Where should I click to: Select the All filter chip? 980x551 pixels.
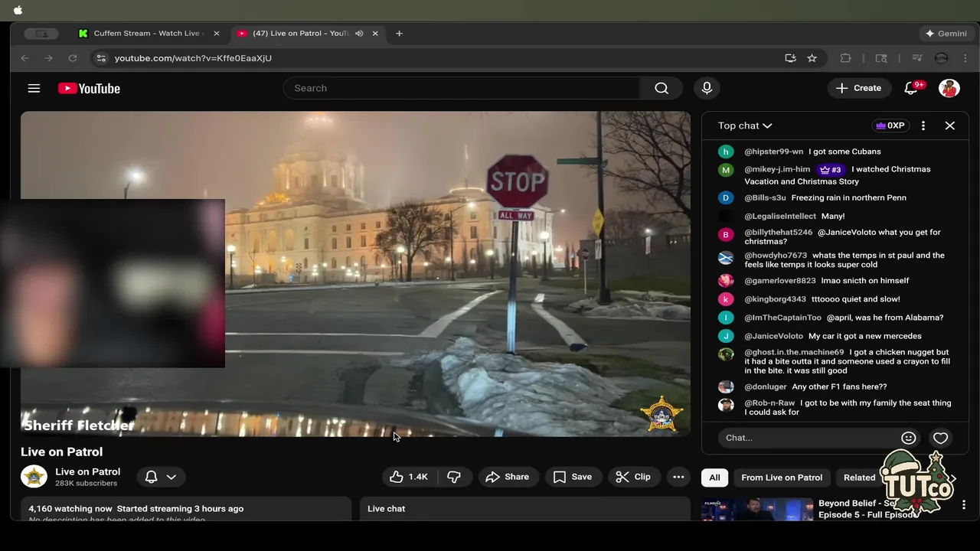point(714,478)
